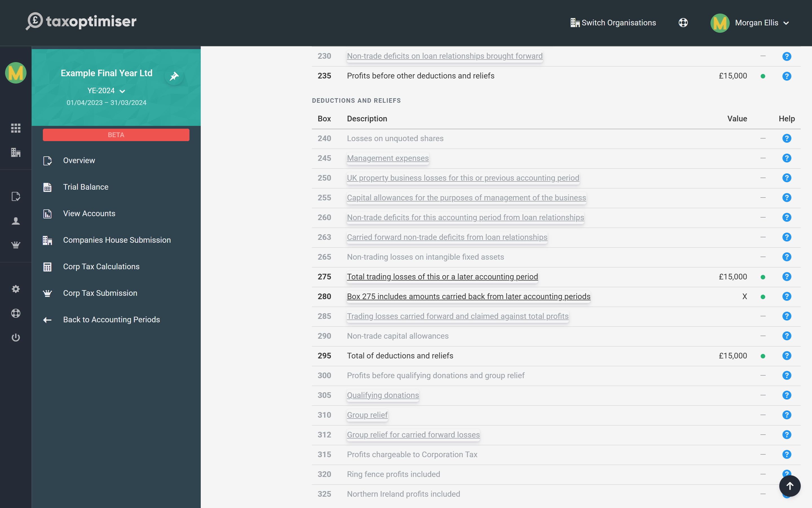
Task: Click the Morgan Ellis avatar in header
Action: point(720,23)
